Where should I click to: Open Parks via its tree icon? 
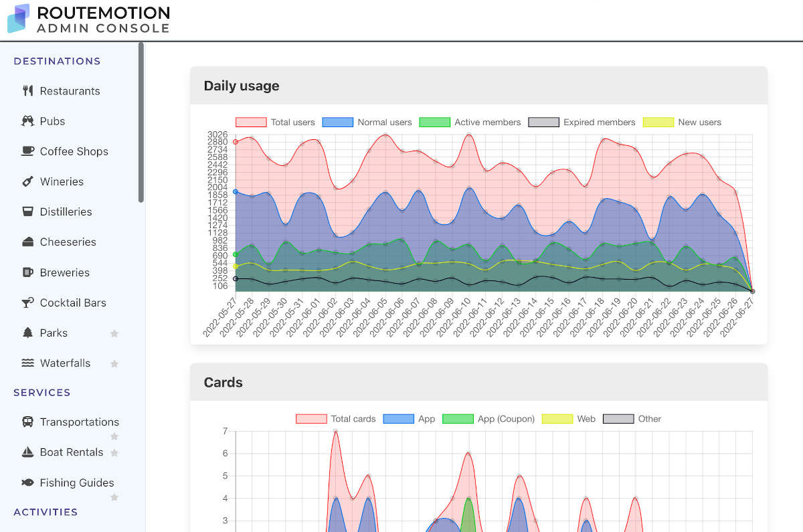click(27, 333)
